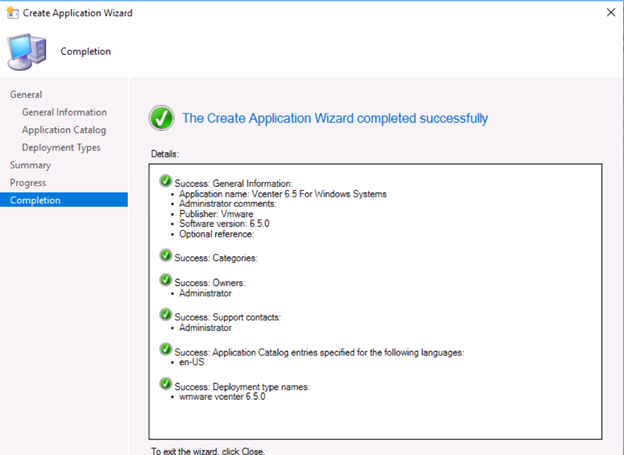Image resolution: width=624 pixels, height=455 pixels.
Task: Click Administrator under Owners
Action: (205, 293)
